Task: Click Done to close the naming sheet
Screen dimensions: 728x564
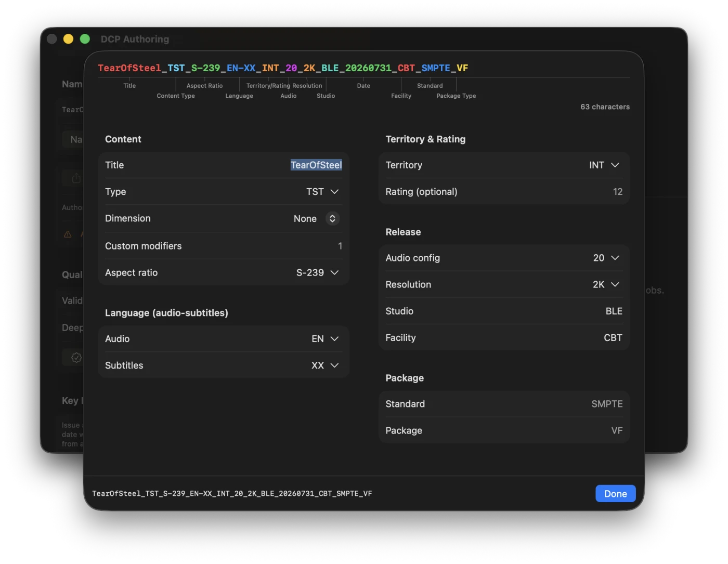Action: [616, 494]
